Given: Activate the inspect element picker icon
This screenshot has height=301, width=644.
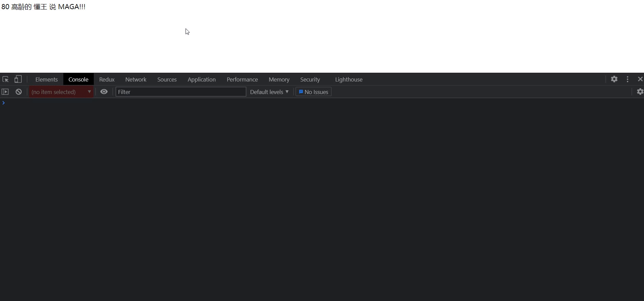Looking at the screenshot, I should (5, 79).
